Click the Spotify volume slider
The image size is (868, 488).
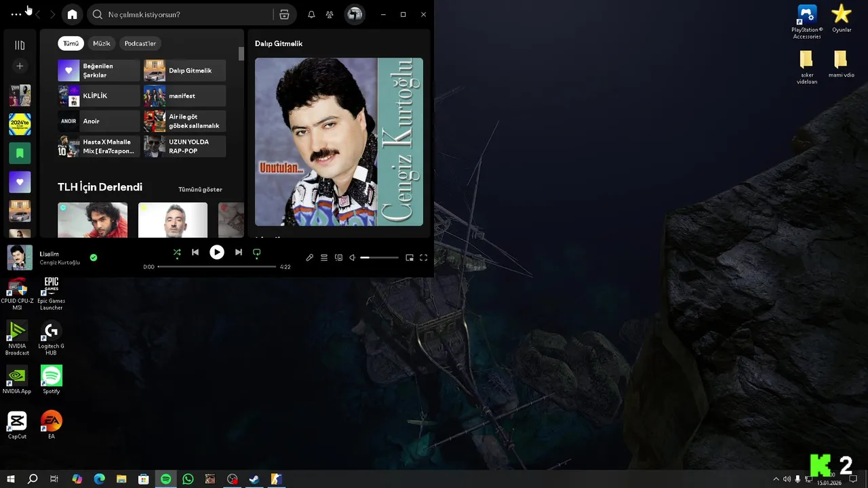click(379, 258)
